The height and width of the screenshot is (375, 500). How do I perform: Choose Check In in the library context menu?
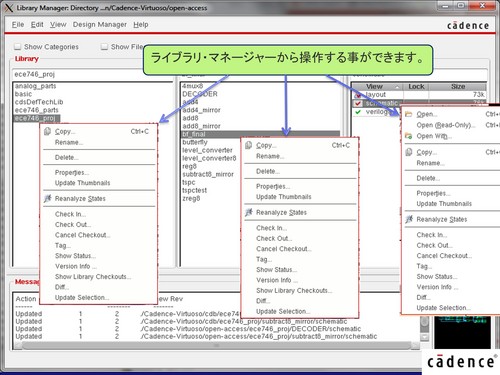70,214
